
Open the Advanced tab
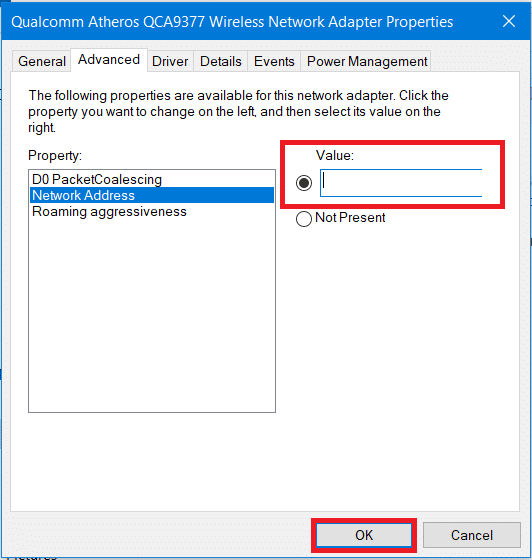click(109, 60)
